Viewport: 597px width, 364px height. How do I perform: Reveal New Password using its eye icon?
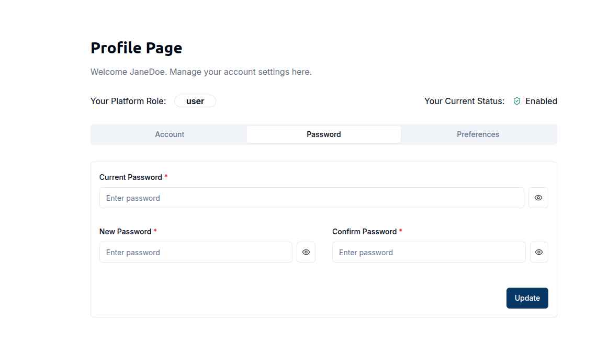click(306, 252)
